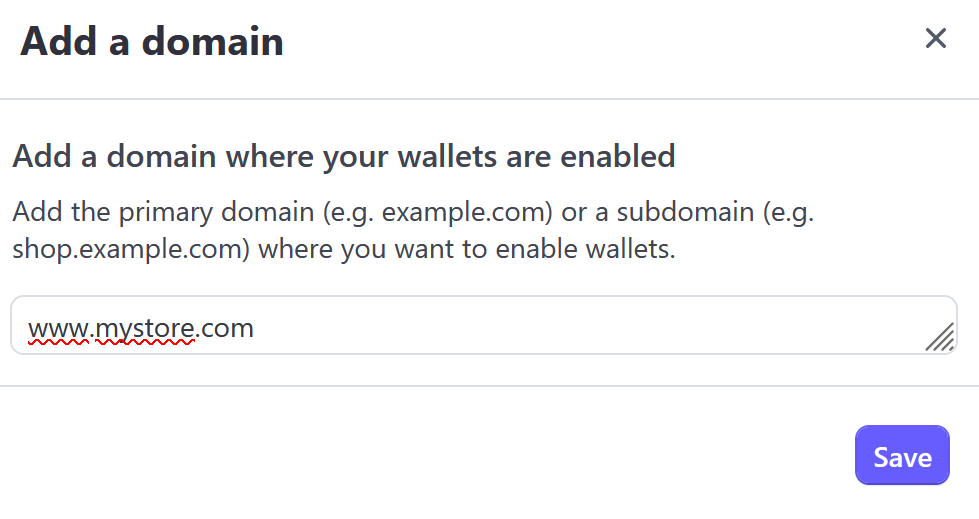This screenshot has width=979, height=519.
Task: Click the divider line below dialog title
Action: 489,99
